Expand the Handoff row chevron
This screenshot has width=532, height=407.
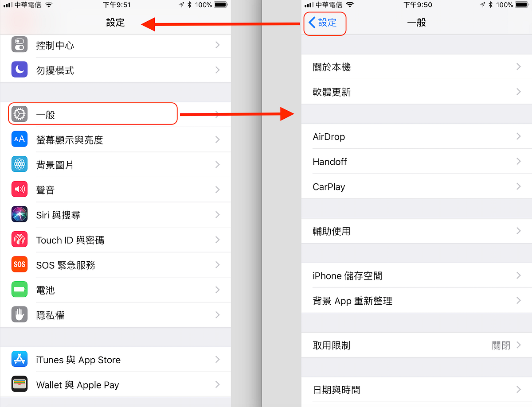pyautogui.click(x=518, y=162)
